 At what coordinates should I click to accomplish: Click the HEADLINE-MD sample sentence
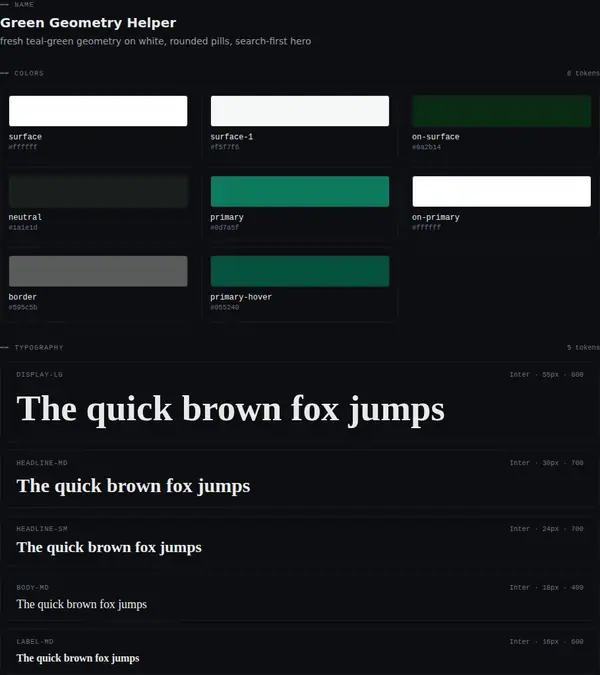click(x=133, y=486)
